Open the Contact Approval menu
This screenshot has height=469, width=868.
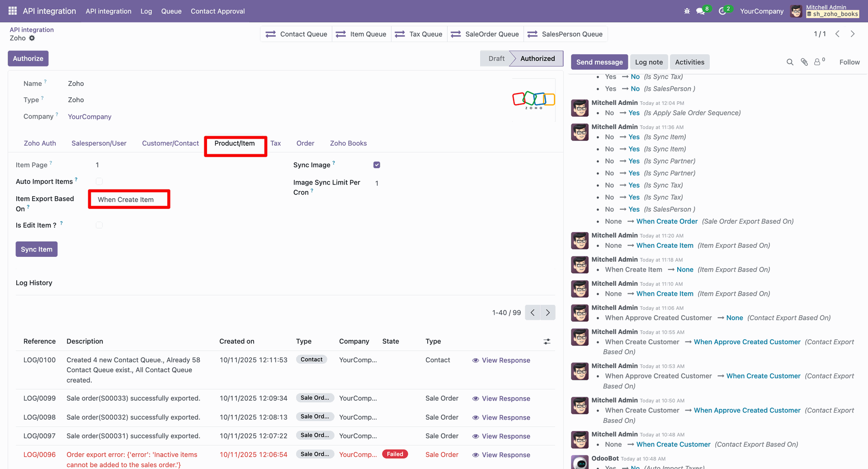click(218, 11)
